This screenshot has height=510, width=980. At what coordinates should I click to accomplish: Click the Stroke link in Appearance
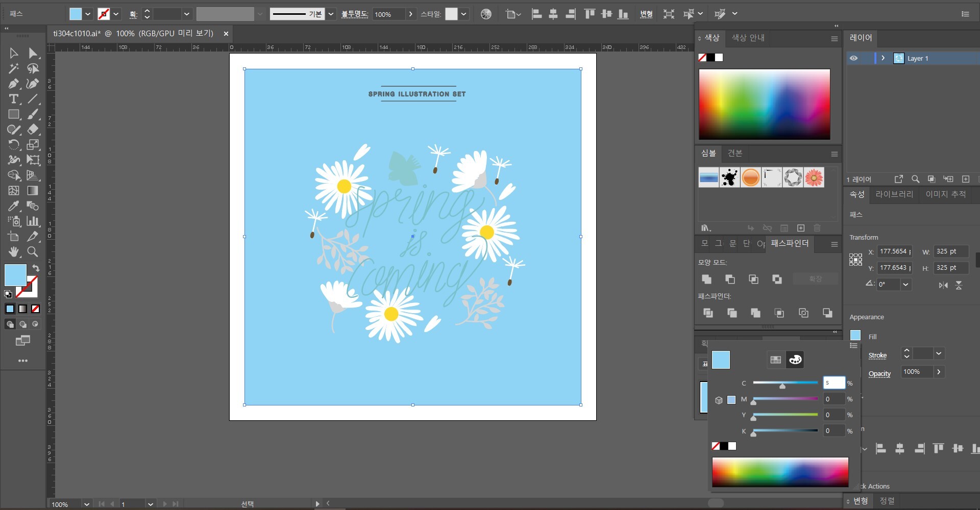point(877,355)
